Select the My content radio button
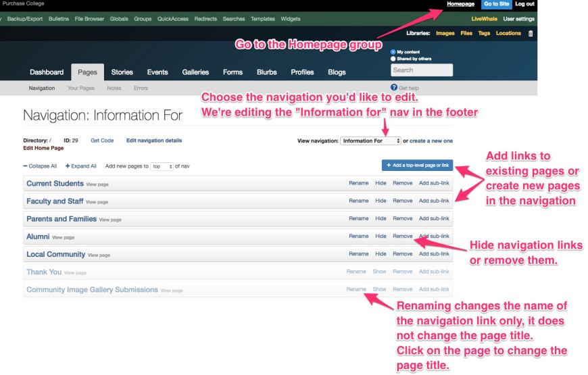This screenshot has height=375, width=588. pyautogui.click(x=393, y=52)
